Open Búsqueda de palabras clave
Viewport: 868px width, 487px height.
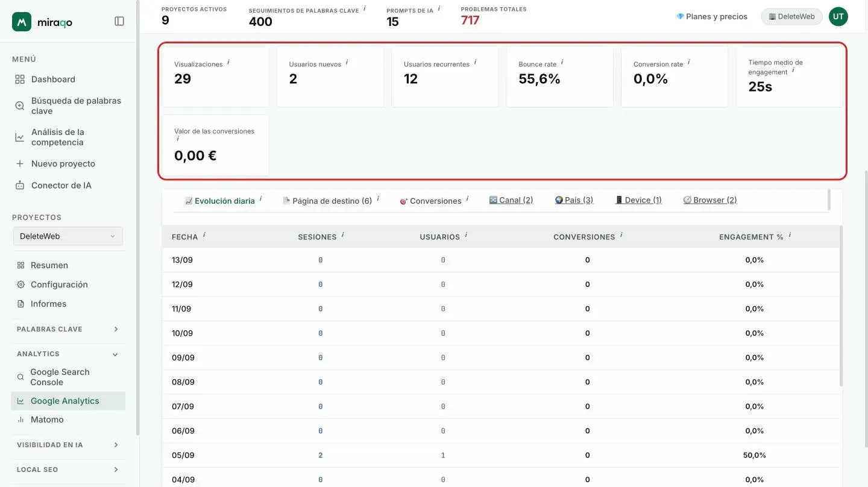76,105
